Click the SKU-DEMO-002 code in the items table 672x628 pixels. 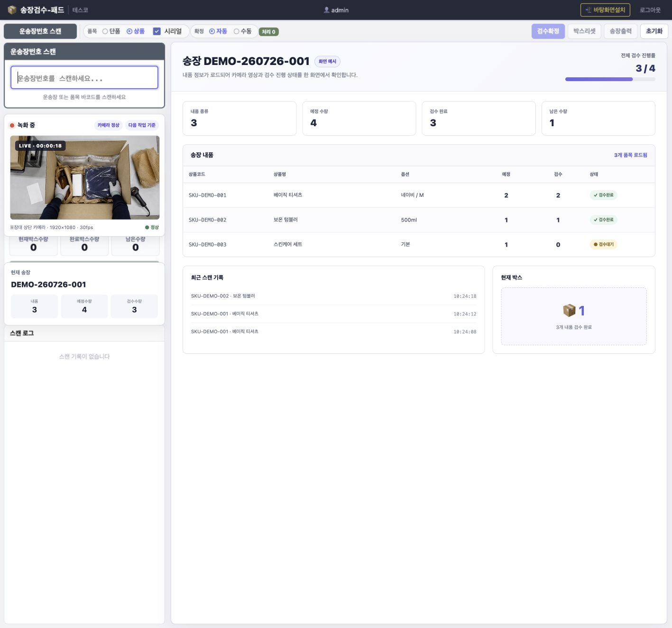coord(207,220)
